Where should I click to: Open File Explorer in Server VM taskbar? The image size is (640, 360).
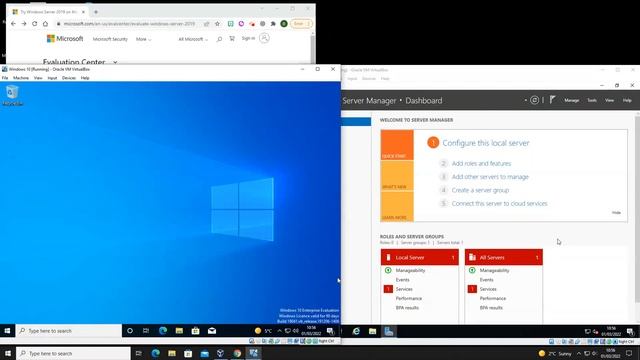[x=373, y=331]
